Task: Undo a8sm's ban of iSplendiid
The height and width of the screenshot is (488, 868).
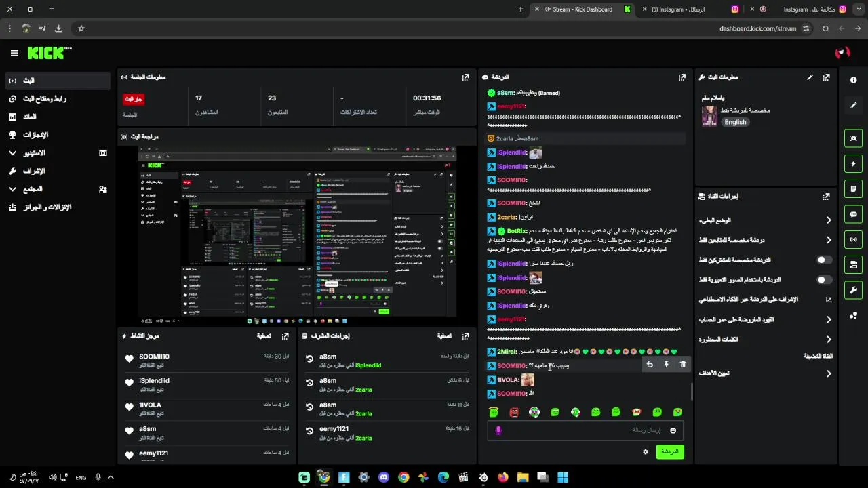Action: tap(310, 360)
